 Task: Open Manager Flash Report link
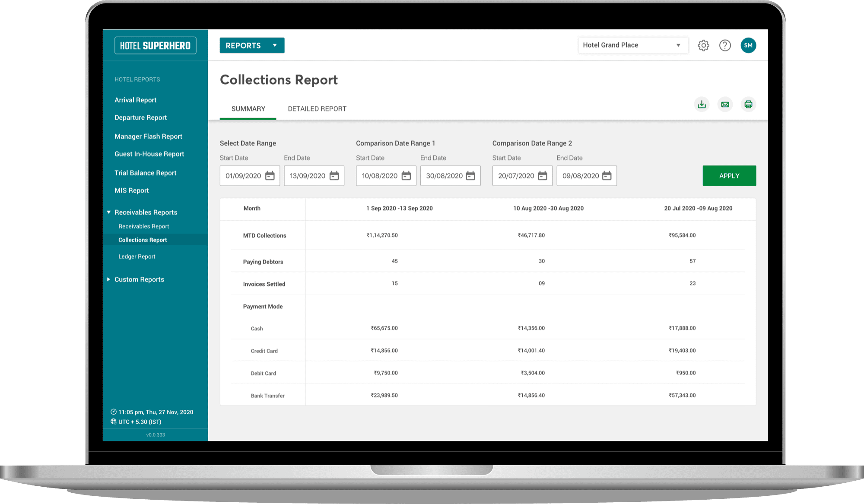pos(148,136)
